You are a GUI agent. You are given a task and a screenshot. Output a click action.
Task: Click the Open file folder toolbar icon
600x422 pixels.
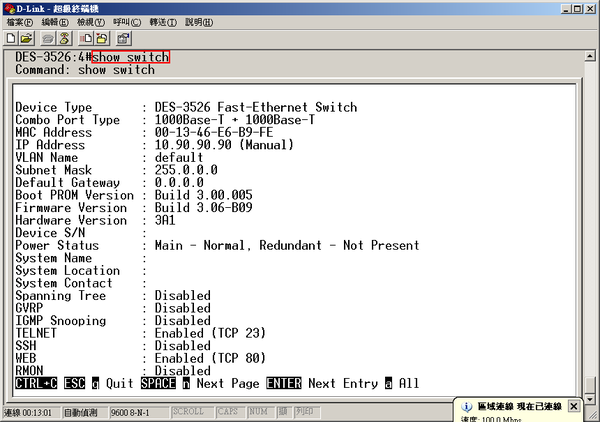coord(27,38)
